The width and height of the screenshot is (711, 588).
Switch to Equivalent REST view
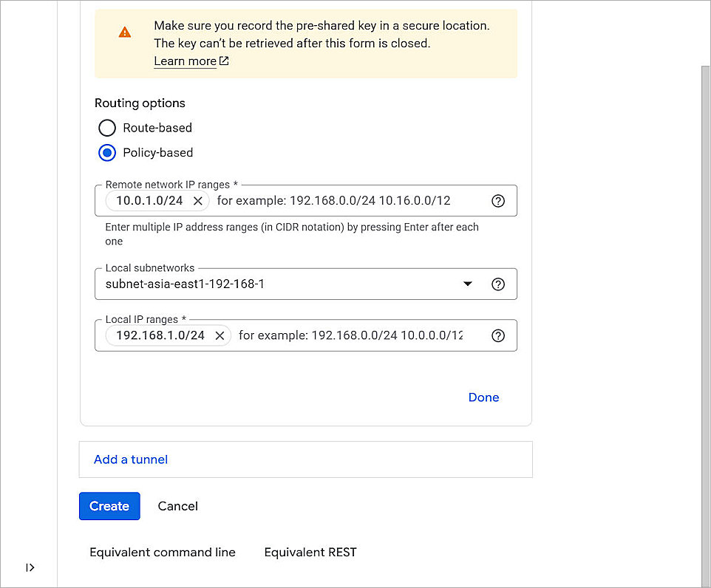tap(310, 552)
